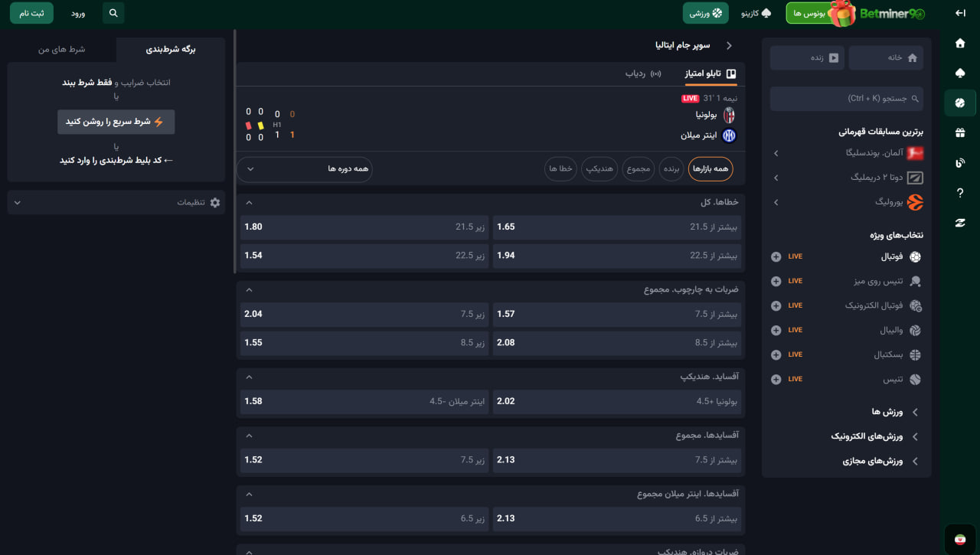Open the همه دوره ها periods dropdown
This screenshot has height=555, width=980.
305,169
